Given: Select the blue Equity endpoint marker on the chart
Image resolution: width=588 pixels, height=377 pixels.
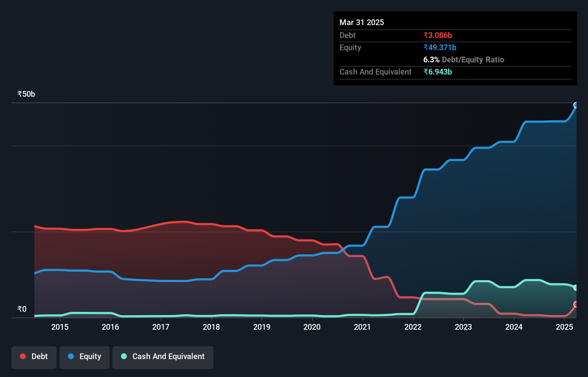Looking at the screenshot, I should (577, 105).
